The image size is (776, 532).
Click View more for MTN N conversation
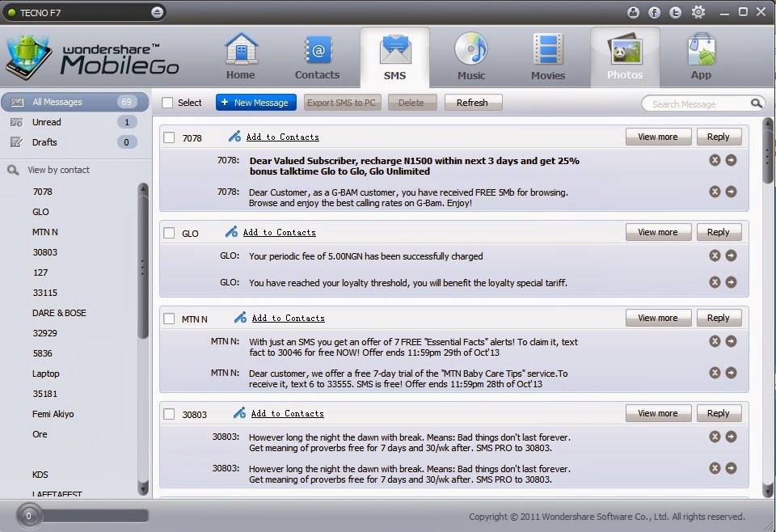[x=658, y=318]
